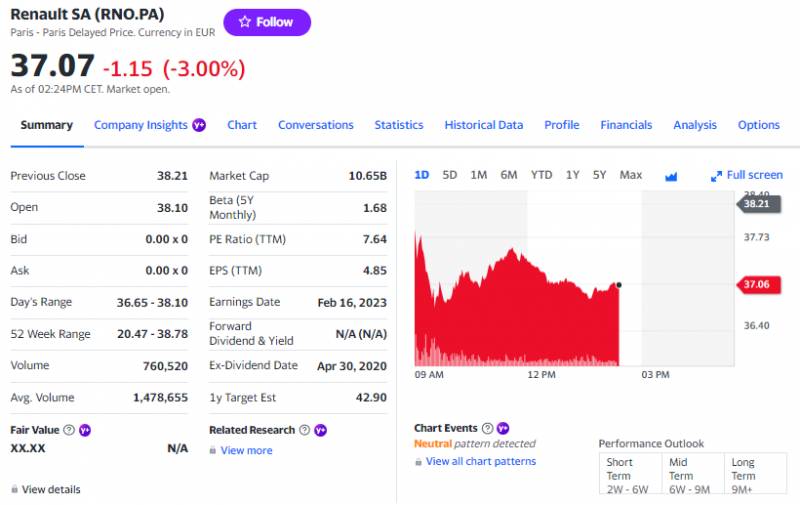This screenshot has height=505, width=800.
Task: Open View details under Fair Value
Action: pyautogui.click(x=51, y=489)
